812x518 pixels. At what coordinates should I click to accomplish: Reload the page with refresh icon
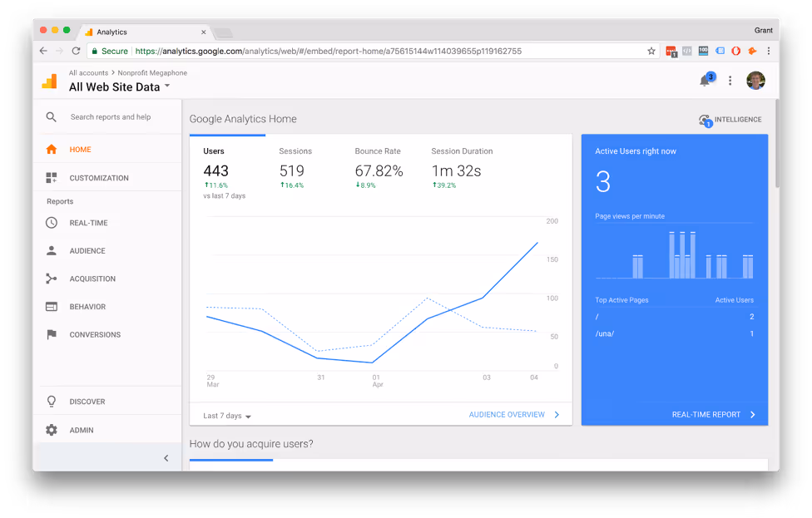77,51
